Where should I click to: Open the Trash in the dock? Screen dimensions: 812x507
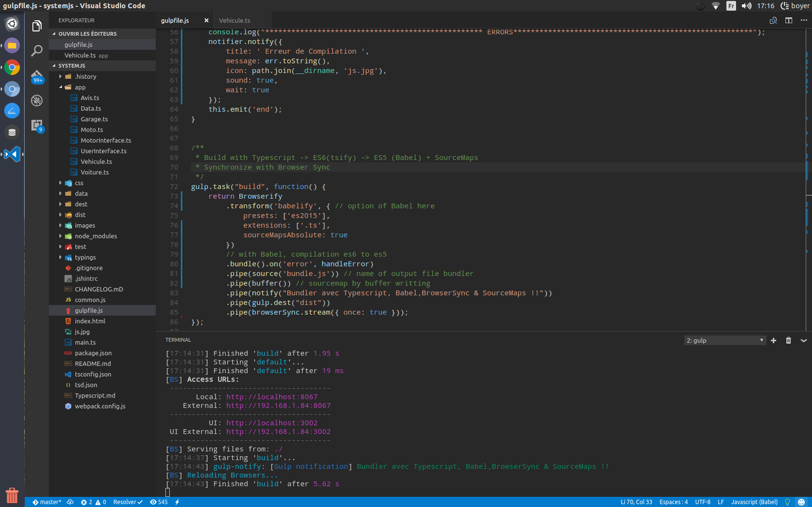coord(12,496)
